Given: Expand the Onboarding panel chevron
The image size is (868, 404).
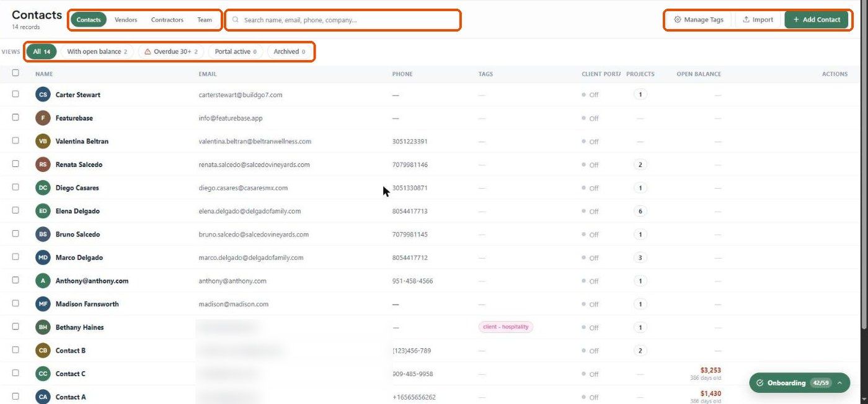Looking at the screenshot, I should click(x=839, y=383).
